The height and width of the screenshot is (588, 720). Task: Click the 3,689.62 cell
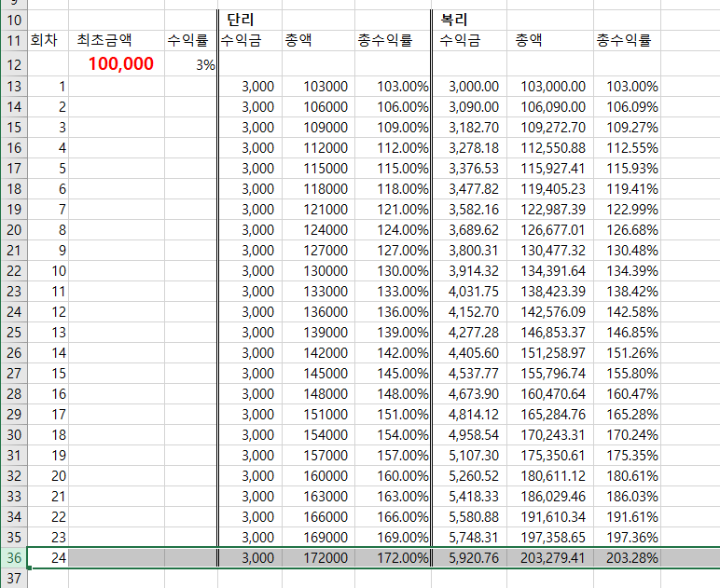(x=470, y=230)
